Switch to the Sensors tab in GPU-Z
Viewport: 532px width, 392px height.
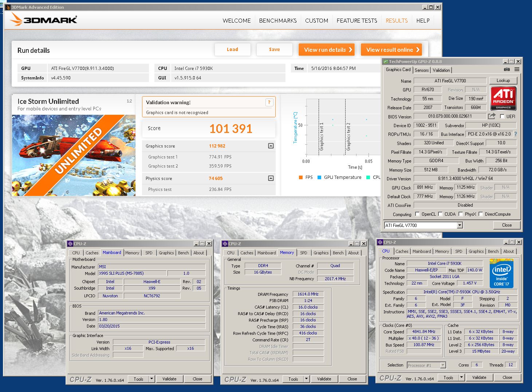(422, 70)
